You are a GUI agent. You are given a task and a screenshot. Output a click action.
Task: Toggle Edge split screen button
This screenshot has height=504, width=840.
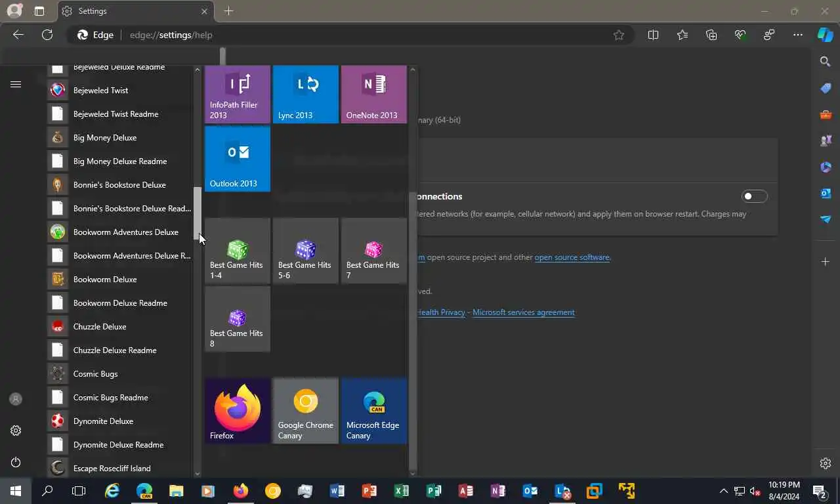click(653, 35)
